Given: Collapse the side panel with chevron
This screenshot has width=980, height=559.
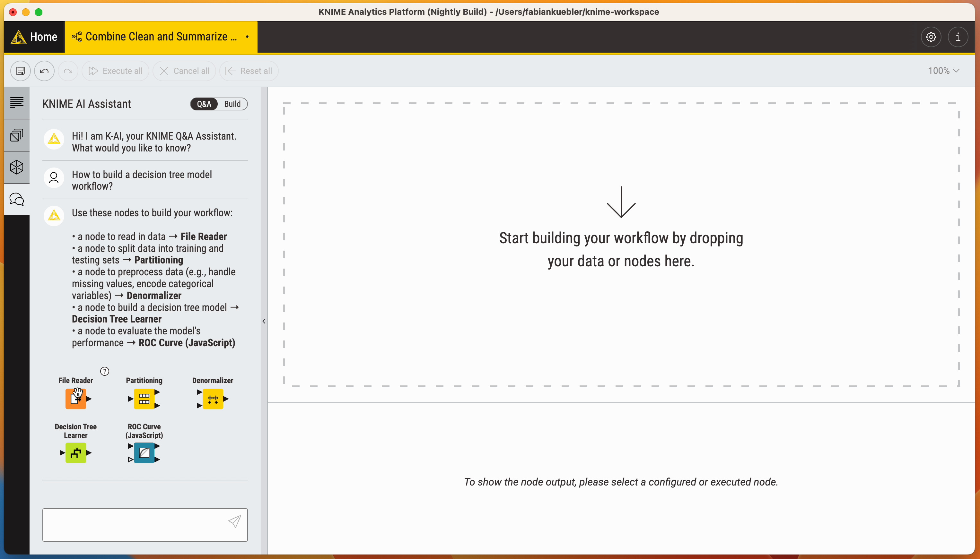Looking at the screenshot, I should 264,321.
